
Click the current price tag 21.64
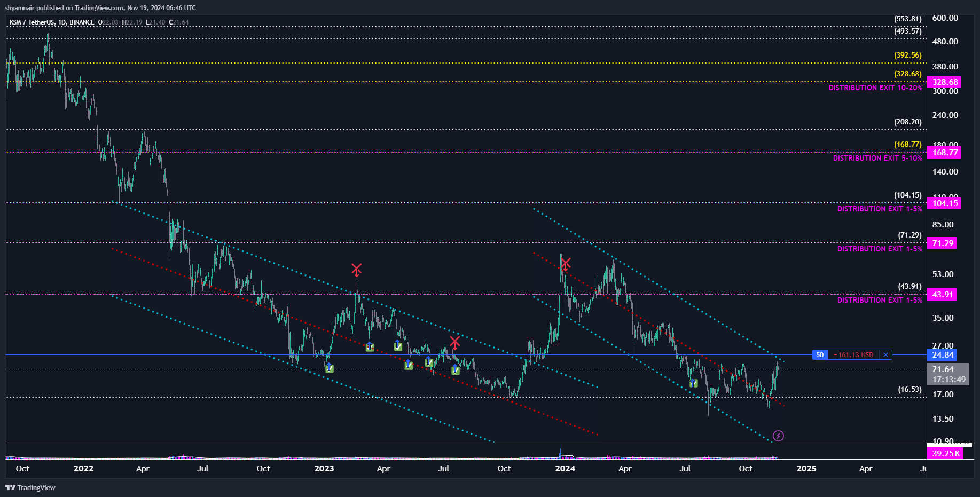tap(943, 369)
